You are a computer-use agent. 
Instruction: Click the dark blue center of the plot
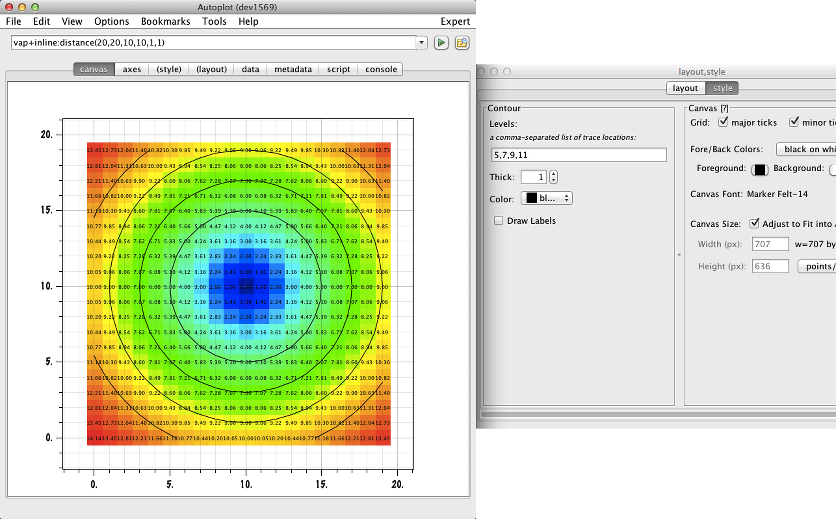click(x=246, y=286)
